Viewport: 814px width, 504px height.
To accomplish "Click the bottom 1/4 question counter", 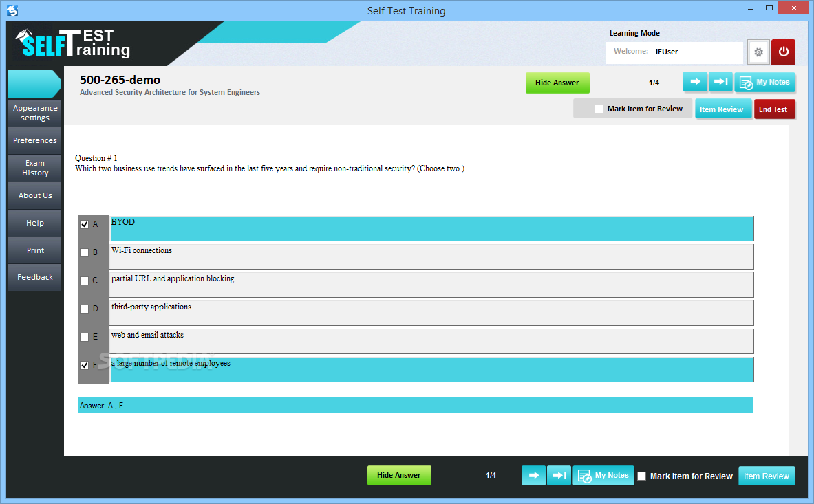I will (x=491, y=476).
